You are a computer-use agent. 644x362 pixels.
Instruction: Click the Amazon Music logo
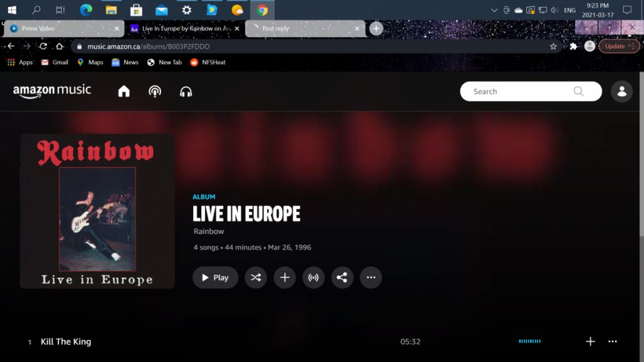52,91
